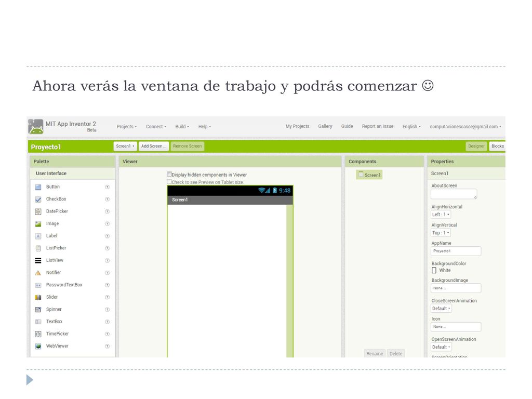
Task: Select the Notifier warning icon
Action: click(38, 272)
